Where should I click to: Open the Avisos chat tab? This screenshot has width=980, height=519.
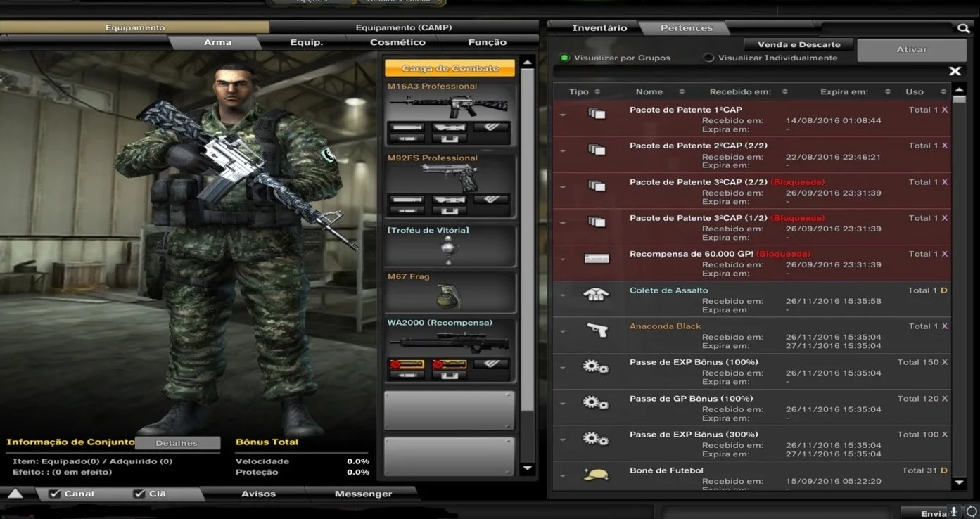[x=258, y=494]
